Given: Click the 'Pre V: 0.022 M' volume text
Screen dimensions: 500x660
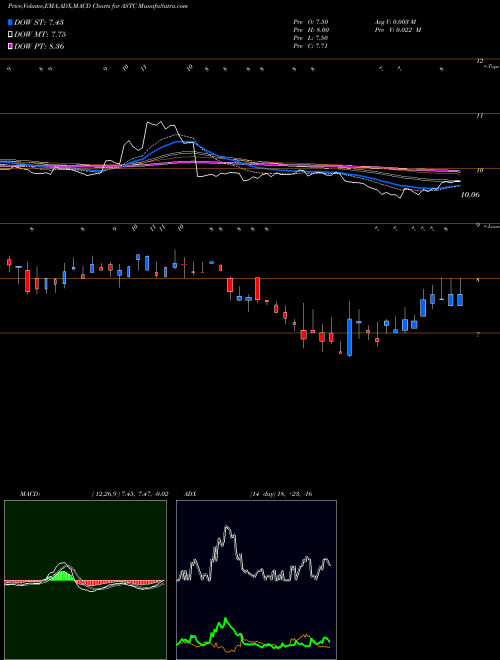Looking at the screenshot, I should (x=398, y=30).
